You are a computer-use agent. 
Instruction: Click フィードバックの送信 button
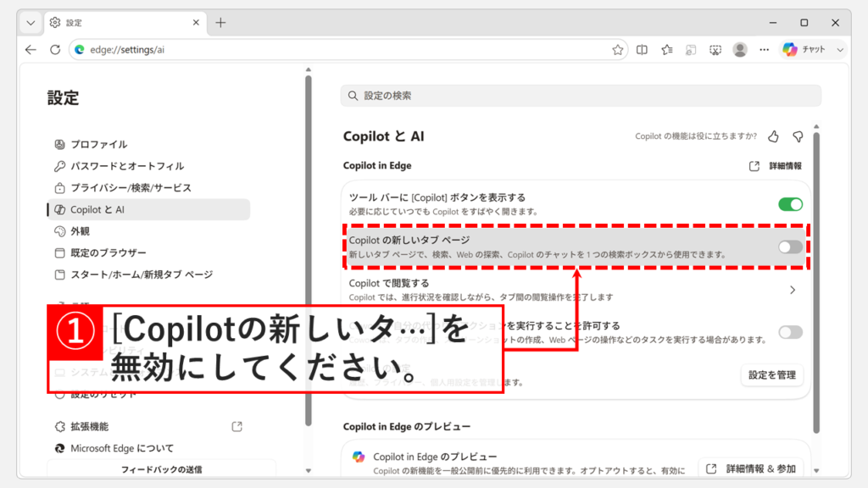[162, 469]
